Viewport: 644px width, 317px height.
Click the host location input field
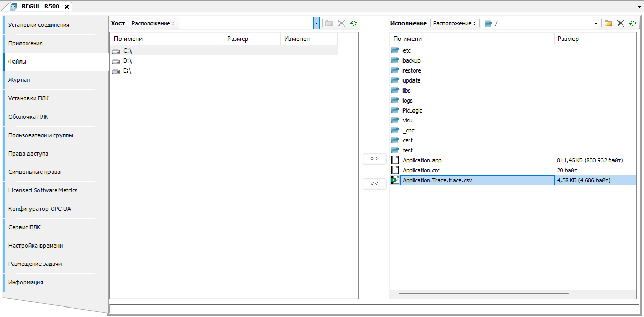pyautogui.click(x=246, y=23)
